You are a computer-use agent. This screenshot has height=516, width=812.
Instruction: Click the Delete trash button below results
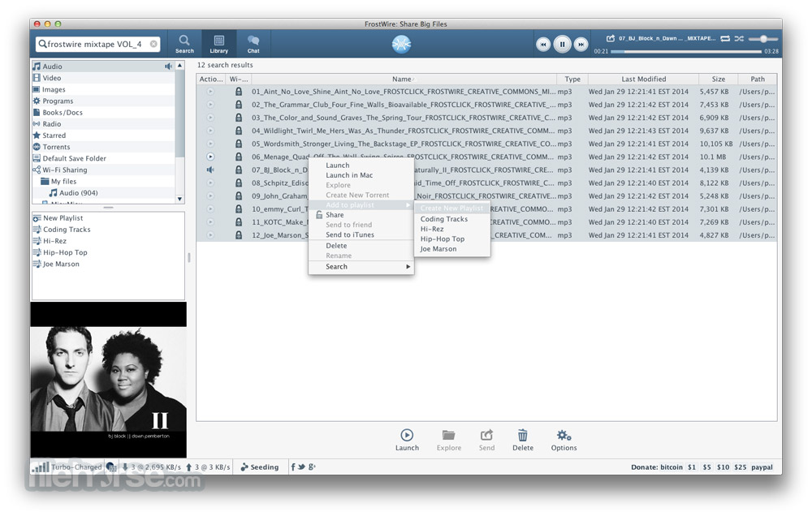tap(522, 440)
